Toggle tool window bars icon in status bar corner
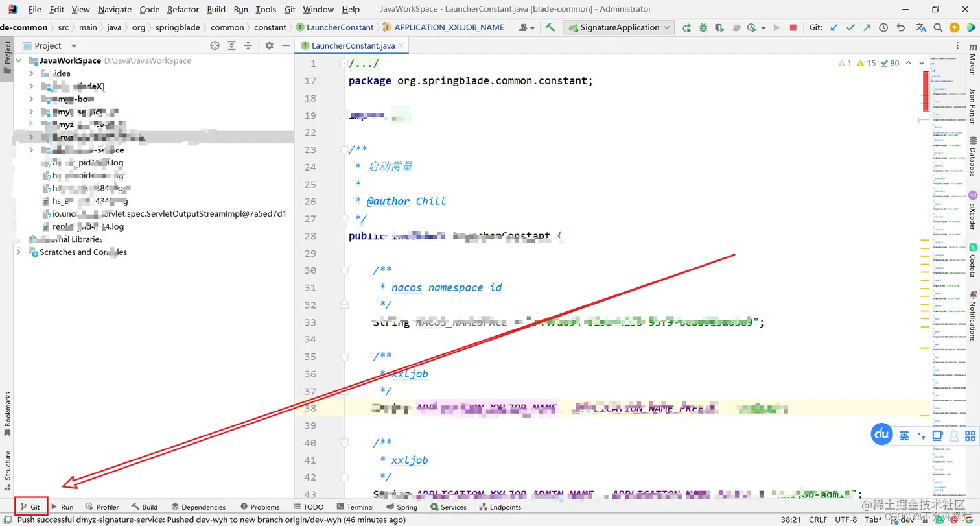The height and width of the screenshot is (526, 980). tap(7, 519)
